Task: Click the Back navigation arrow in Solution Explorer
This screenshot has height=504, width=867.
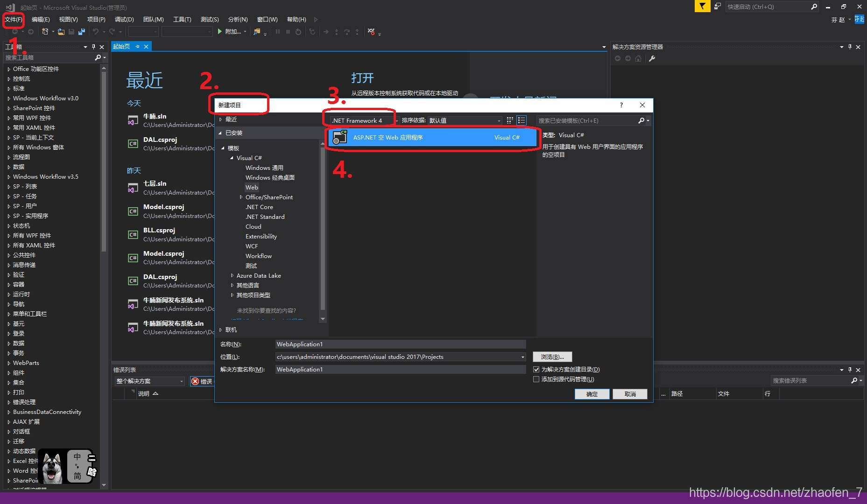Action: point(618,58)
